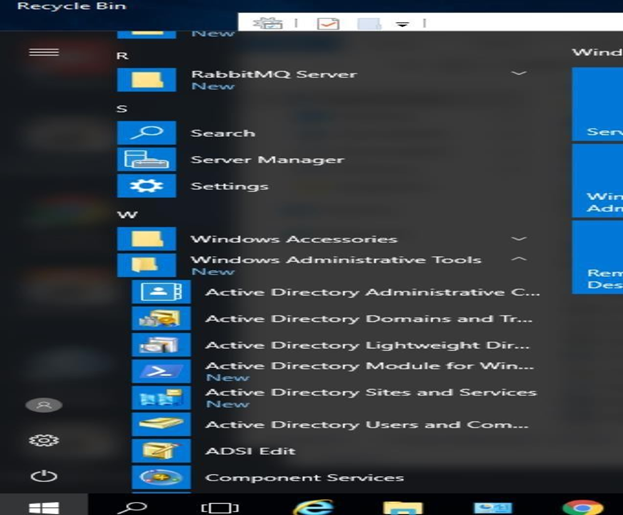The height and width of the screenshot is (515, 623).
Task: Jump to the letter S section header
Action: click(x=122, y=108)
